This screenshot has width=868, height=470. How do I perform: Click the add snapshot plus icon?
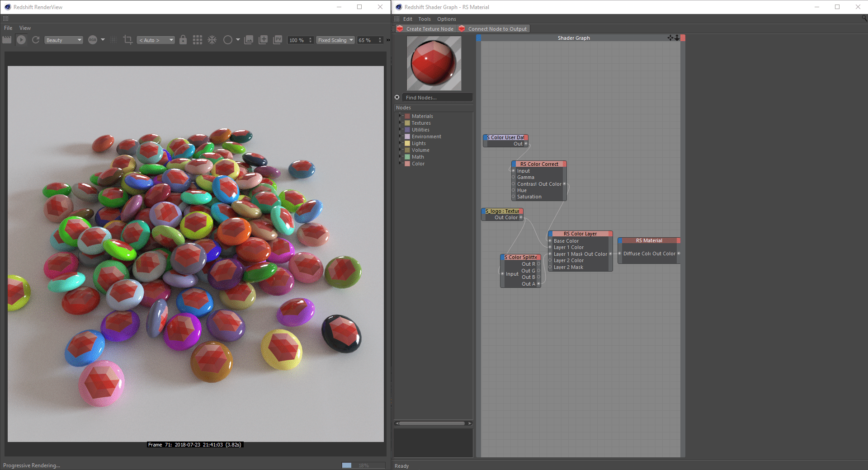point(263,40)
